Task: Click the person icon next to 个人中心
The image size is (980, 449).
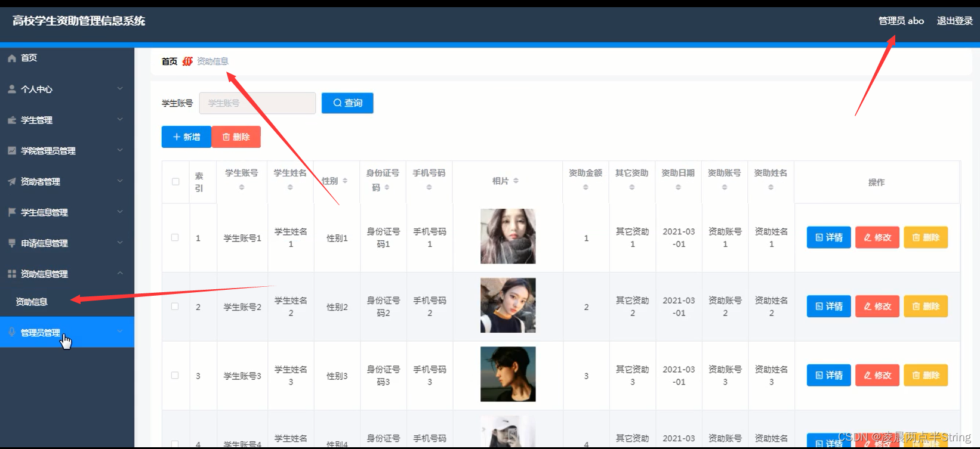Action: (x=12, y=89)
